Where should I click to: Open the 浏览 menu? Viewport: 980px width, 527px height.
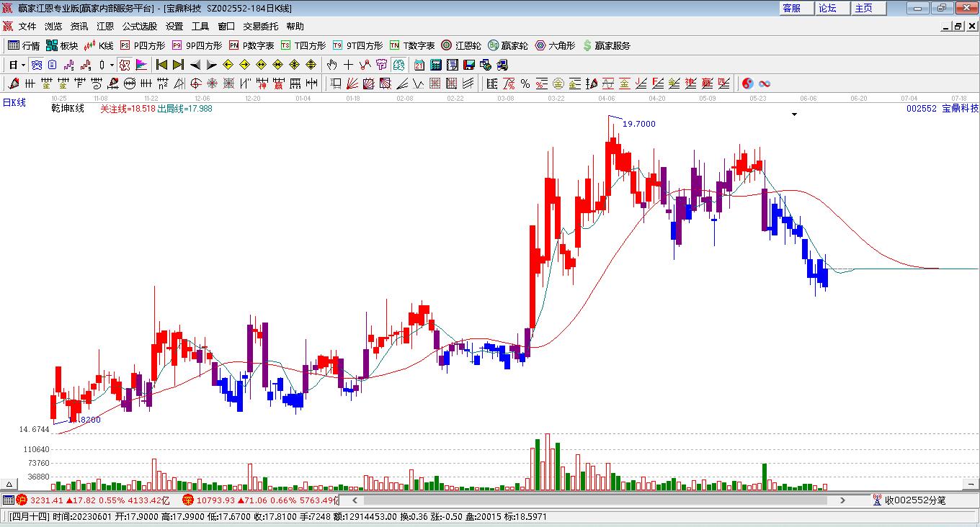click(x=53, y=27)
